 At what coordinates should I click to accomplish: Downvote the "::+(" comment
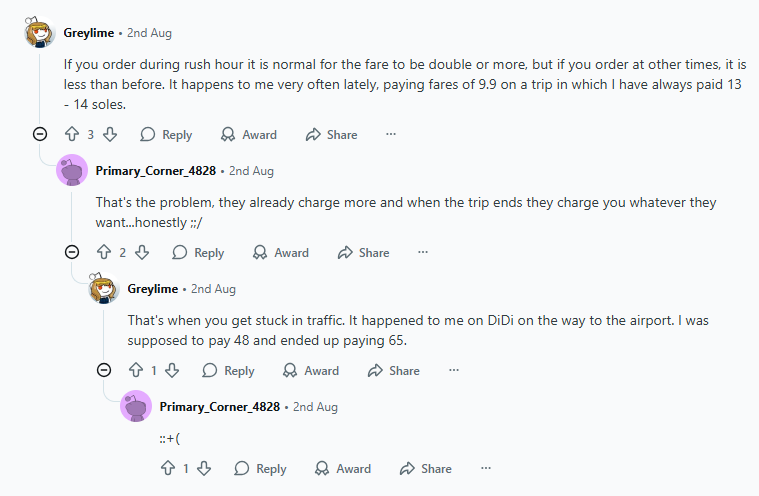[x=206, y=468]
